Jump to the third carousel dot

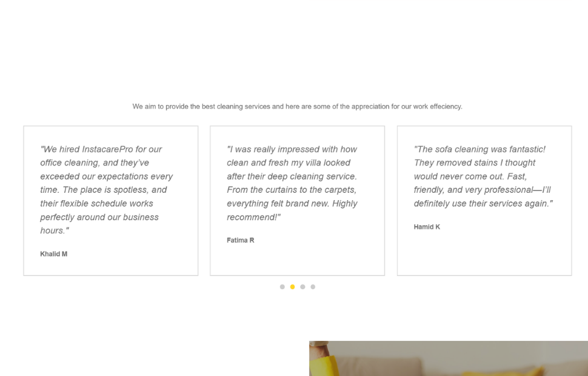point(302,287)
